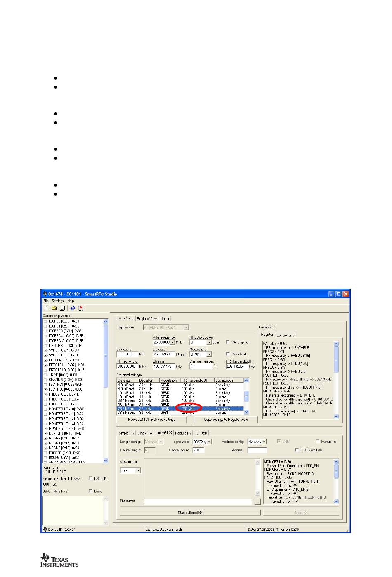Select the Simple TX tab
392x577 pixels.
(145, 433)
